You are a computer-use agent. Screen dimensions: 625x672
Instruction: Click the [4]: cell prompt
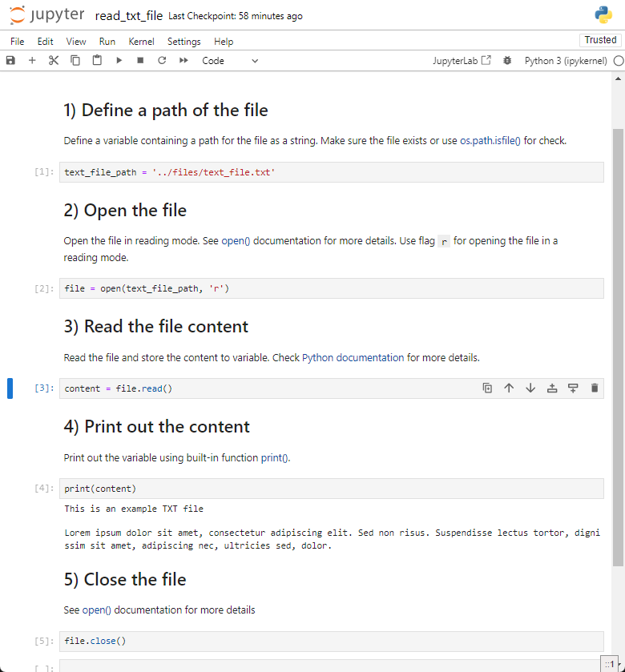click(x=44, y=488)
